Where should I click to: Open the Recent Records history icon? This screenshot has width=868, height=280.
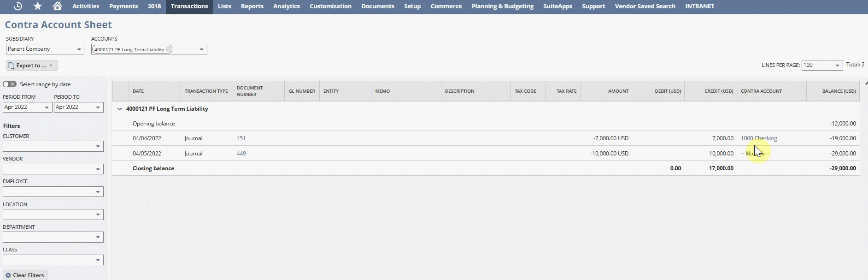click(x=18, y=6)
